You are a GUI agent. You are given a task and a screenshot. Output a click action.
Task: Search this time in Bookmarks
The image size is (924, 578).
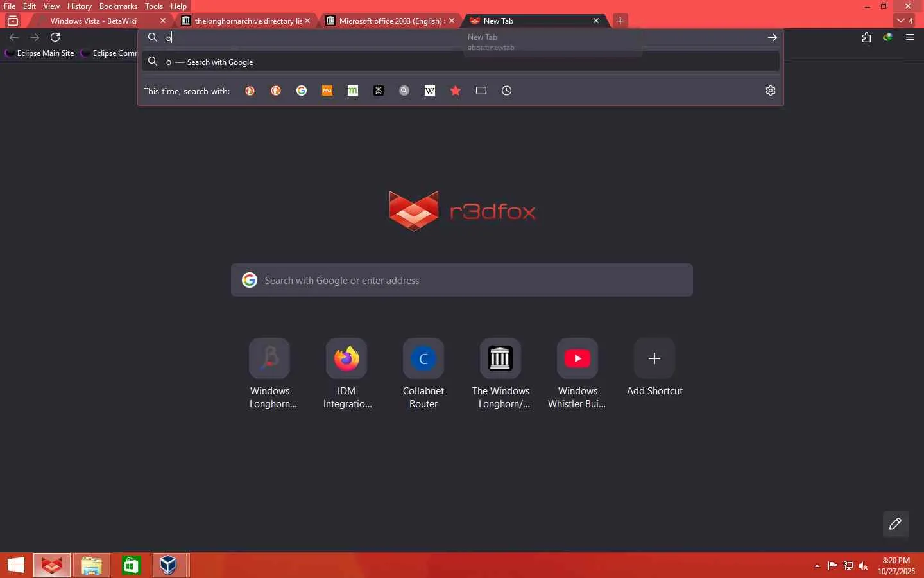pos(456,91)
